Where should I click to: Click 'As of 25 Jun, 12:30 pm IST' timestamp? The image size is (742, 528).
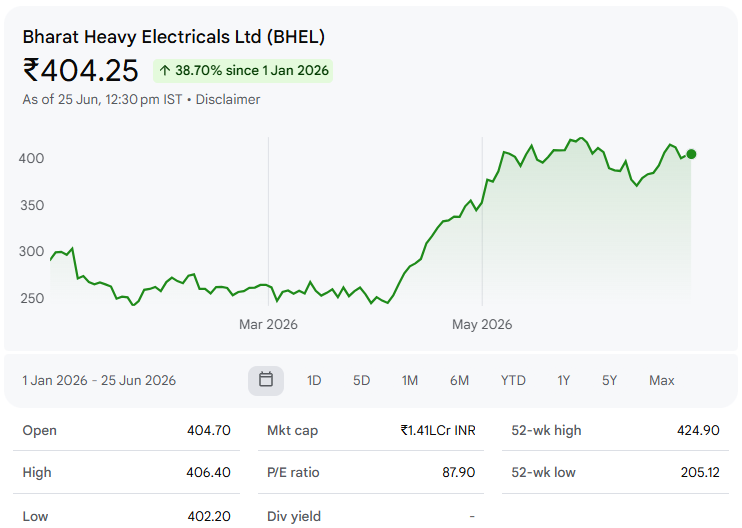point(102,99)
